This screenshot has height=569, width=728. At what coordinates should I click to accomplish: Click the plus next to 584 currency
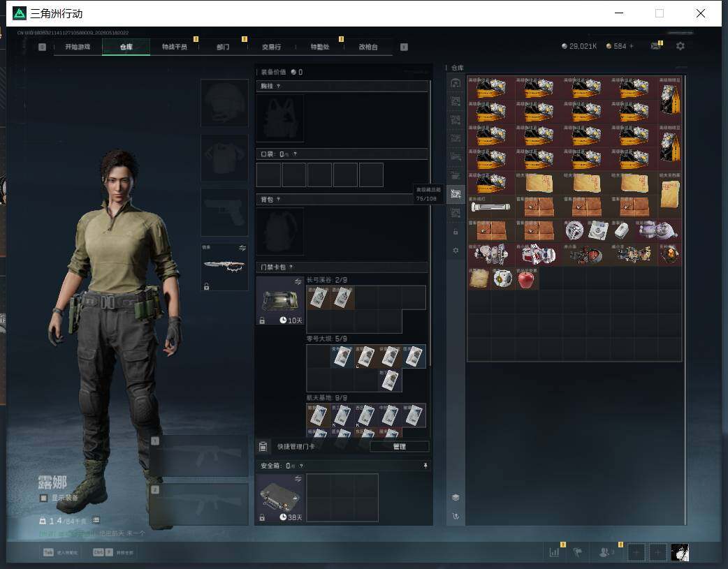632,46
